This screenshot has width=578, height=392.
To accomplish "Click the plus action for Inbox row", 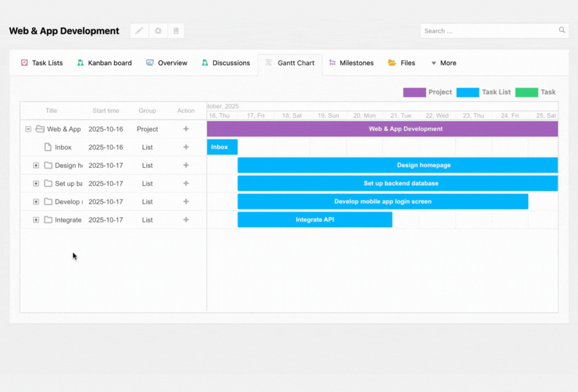I will tap(186, 147).
